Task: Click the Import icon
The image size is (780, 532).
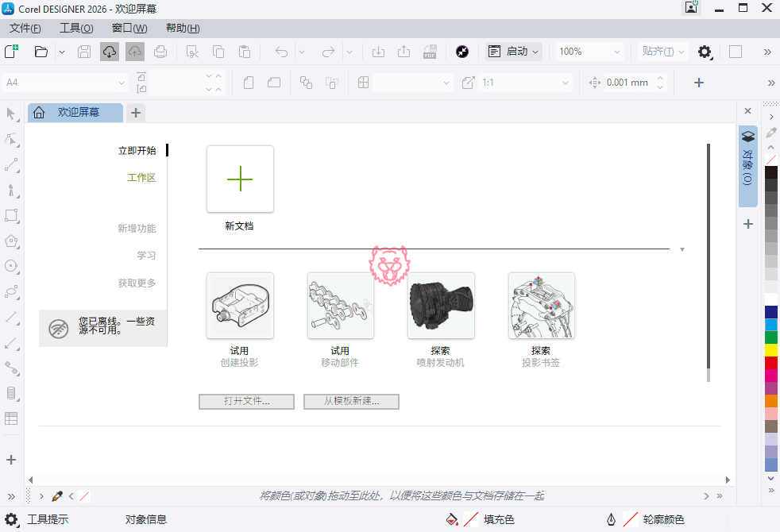Action: click(378, 52)
